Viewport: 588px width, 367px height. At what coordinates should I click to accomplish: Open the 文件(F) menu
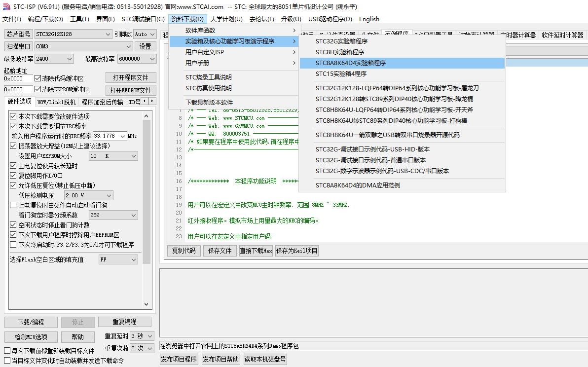pos(12,19)
